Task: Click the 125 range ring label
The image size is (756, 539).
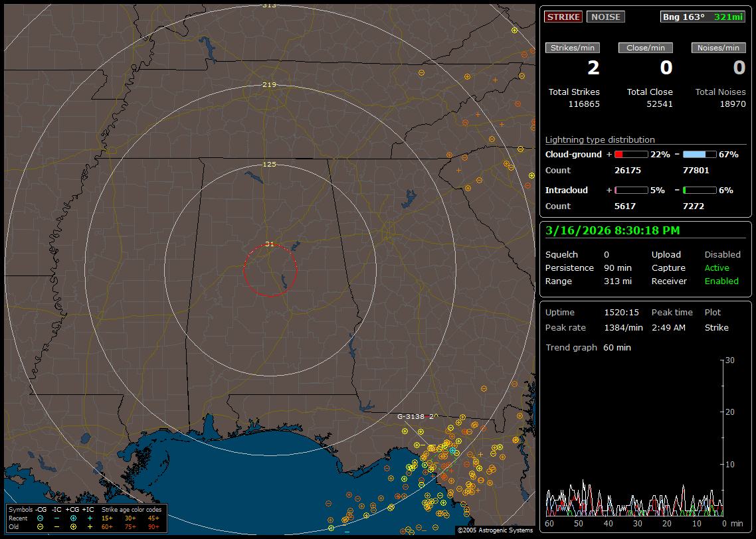Action: coord(269,164)
